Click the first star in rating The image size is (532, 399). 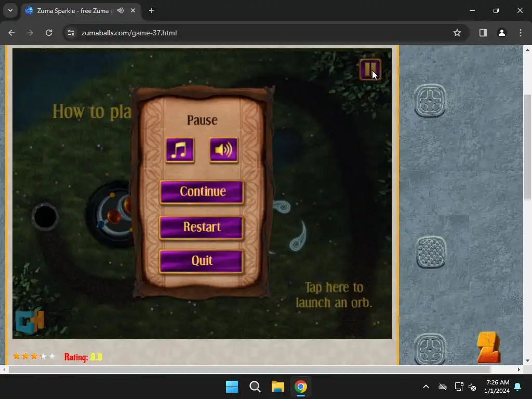tap(16, 356)
